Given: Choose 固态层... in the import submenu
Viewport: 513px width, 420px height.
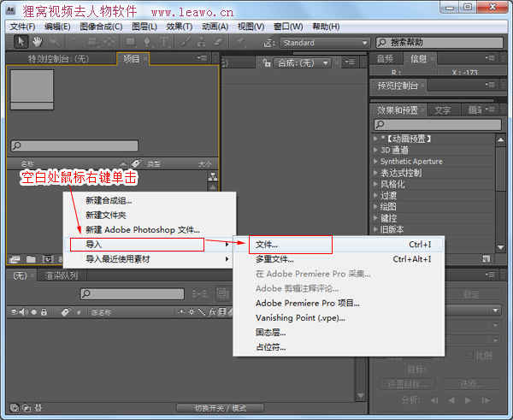Looking at the screenshot, I should [x=339, y=333].
